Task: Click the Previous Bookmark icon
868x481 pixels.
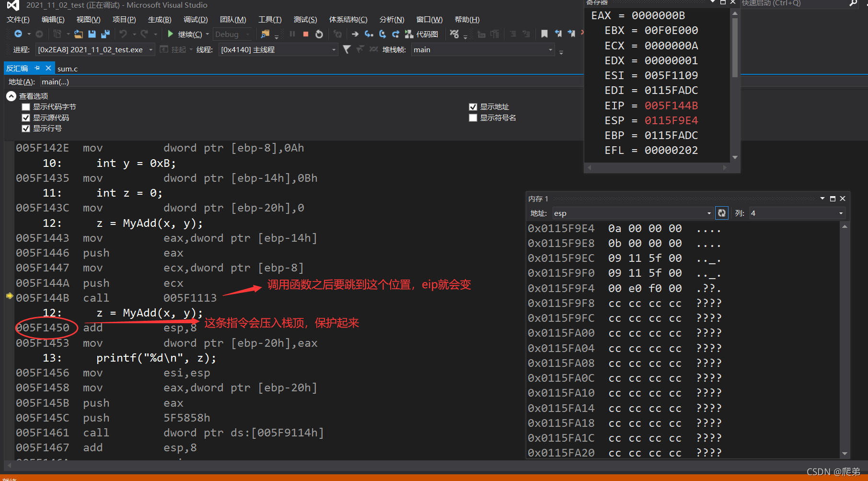Action: click(558, 34)
